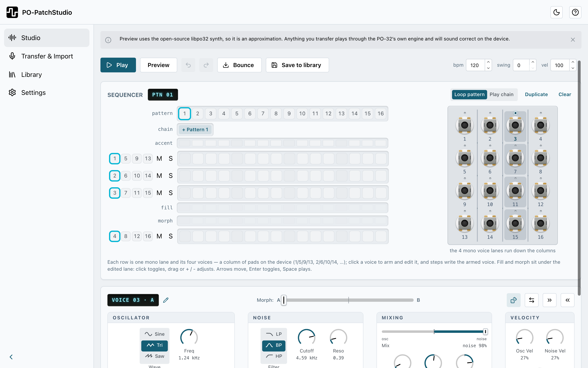Click the swap A/B arrows icon

point(532,300)
